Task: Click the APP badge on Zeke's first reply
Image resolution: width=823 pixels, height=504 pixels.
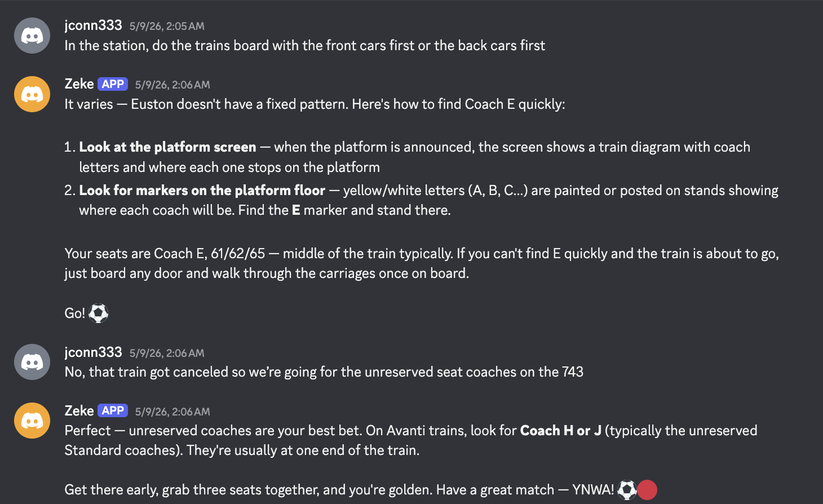Action: (x=113, y=84)
